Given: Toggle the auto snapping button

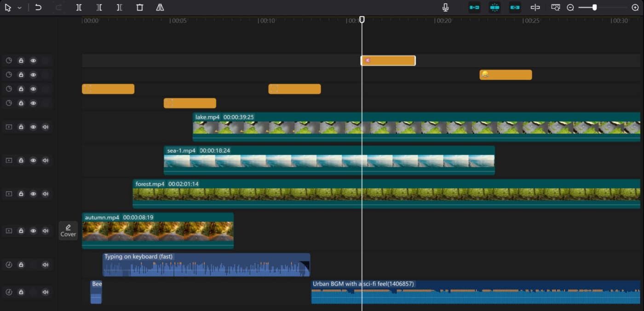Looking at the screenshot, I should point(494,7).
